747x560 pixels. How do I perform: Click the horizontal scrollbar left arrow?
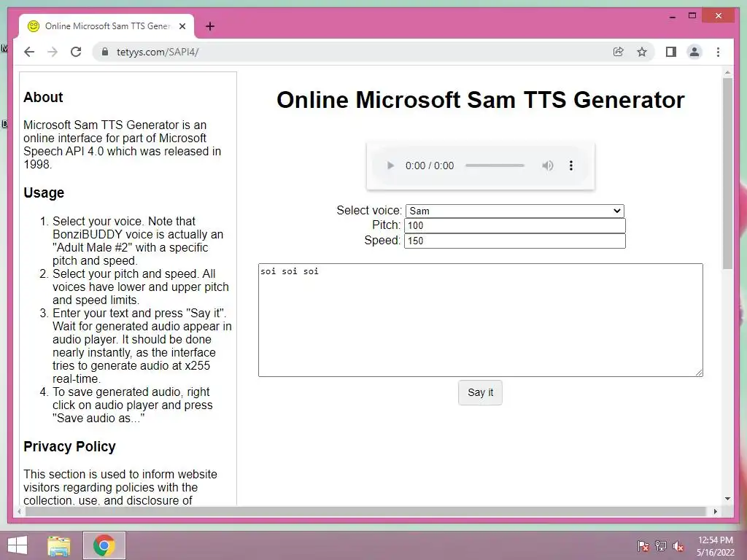(19, 511)
